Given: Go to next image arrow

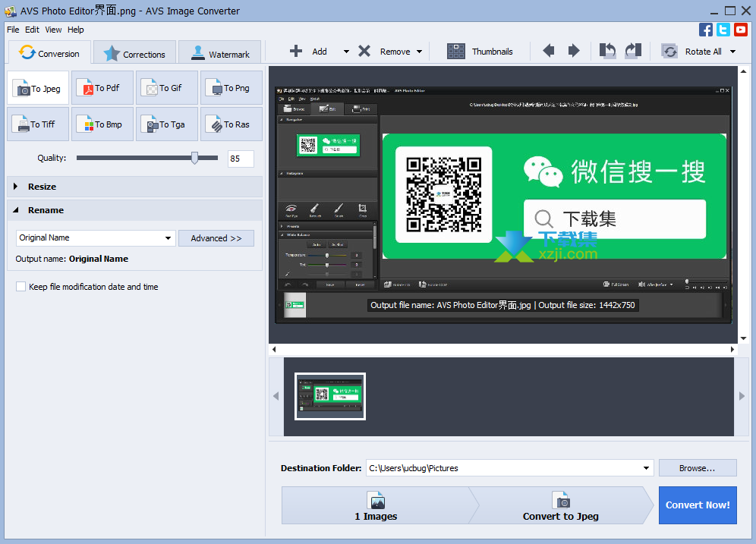Looking at the screenshot, I should point(574,51).
